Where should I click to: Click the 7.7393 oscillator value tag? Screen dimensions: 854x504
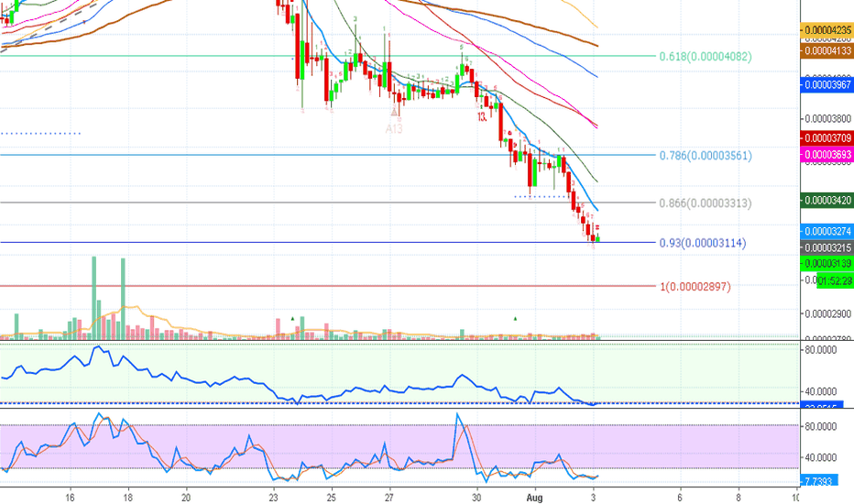tap(818, 481)
